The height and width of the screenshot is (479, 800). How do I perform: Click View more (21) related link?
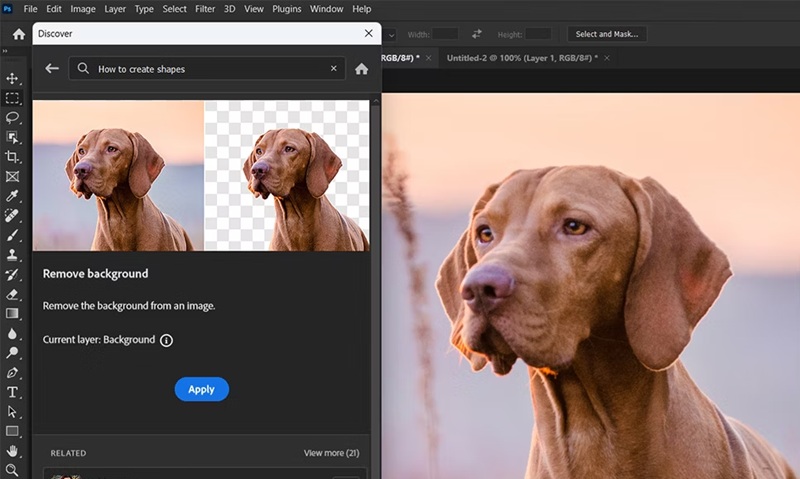(x=332, y=453)
